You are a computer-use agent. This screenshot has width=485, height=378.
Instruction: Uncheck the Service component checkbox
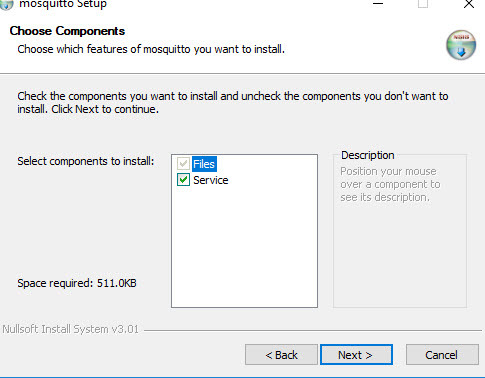pyautogui.click(x=183, y=180)
